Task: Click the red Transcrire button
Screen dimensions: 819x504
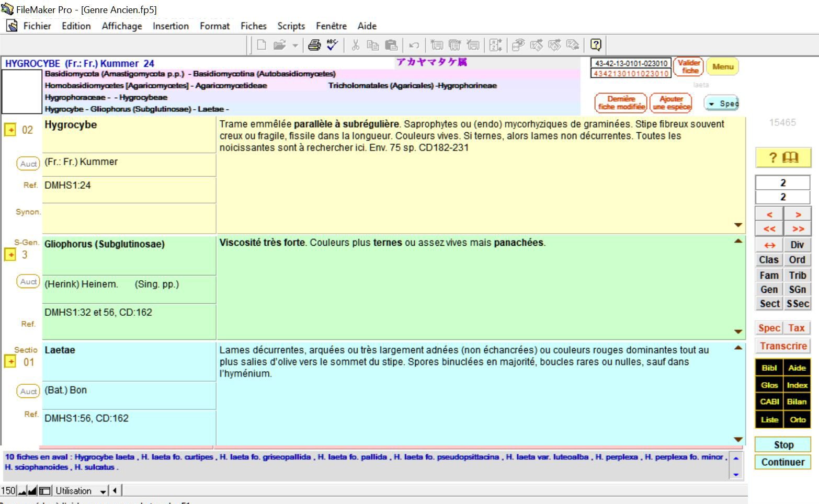Action: point(783,346)
